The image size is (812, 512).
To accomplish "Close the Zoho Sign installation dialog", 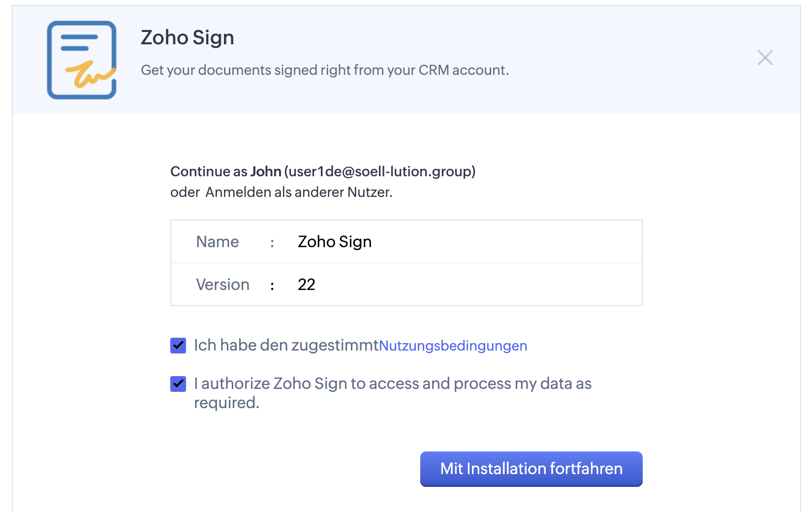I will [x=765, y=58].
